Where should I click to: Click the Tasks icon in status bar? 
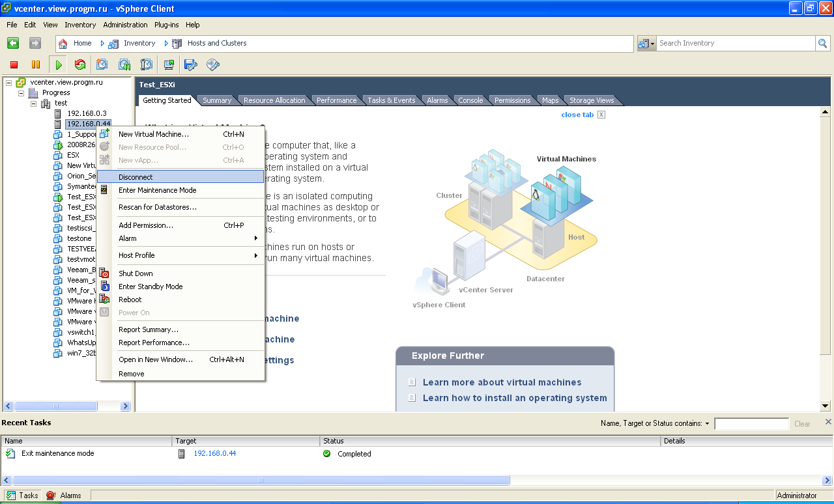pyautogui.click(x=11, y=496)
